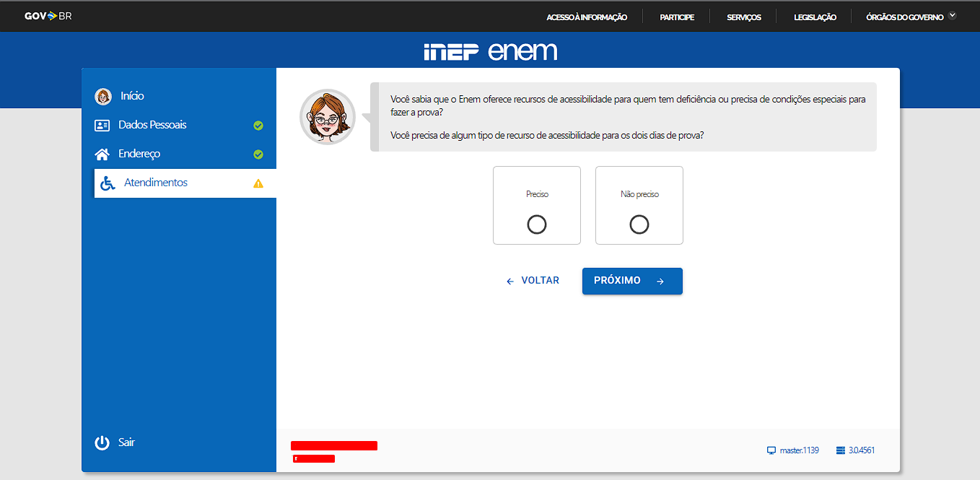Select the Não preciso radio button

point(639,224)
